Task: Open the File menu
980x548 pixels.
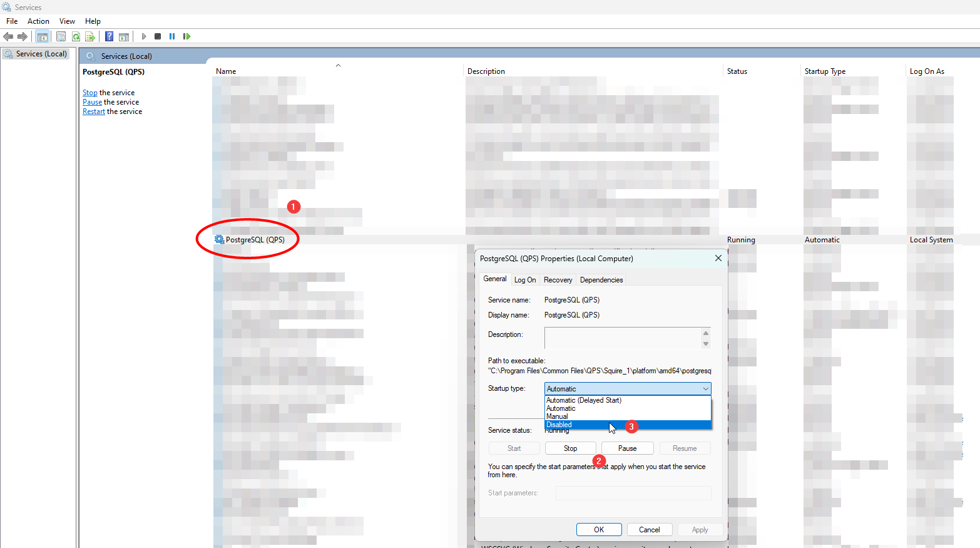Action: [x=12, y=21]
